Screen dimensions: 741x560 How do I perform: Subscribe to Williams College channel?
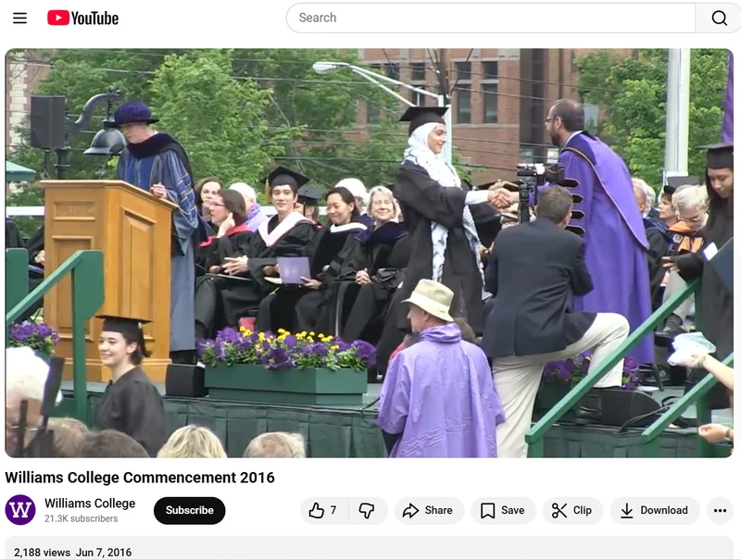click(x=189, y=510)
